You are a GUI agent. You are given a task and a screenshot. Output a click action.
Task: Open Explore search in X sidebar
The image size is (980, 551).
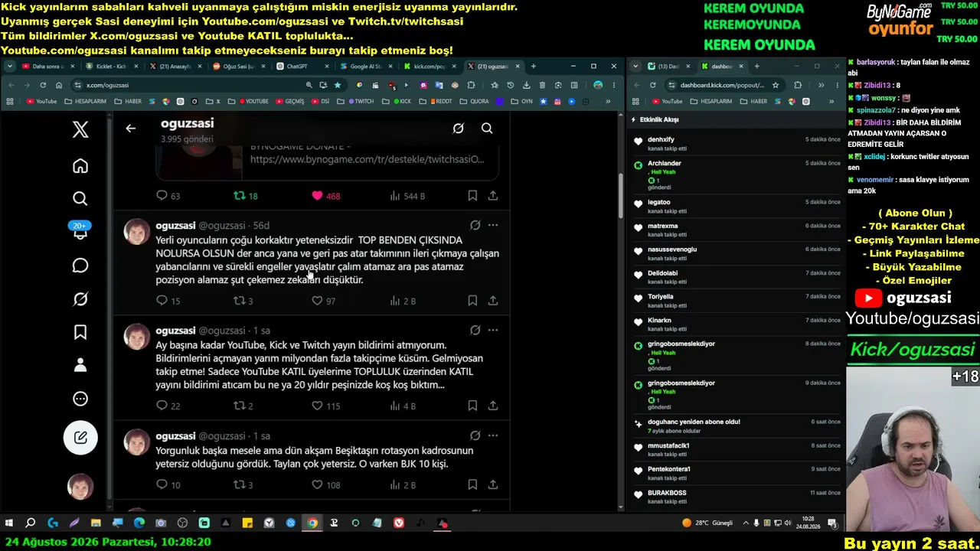pos(80,199)
